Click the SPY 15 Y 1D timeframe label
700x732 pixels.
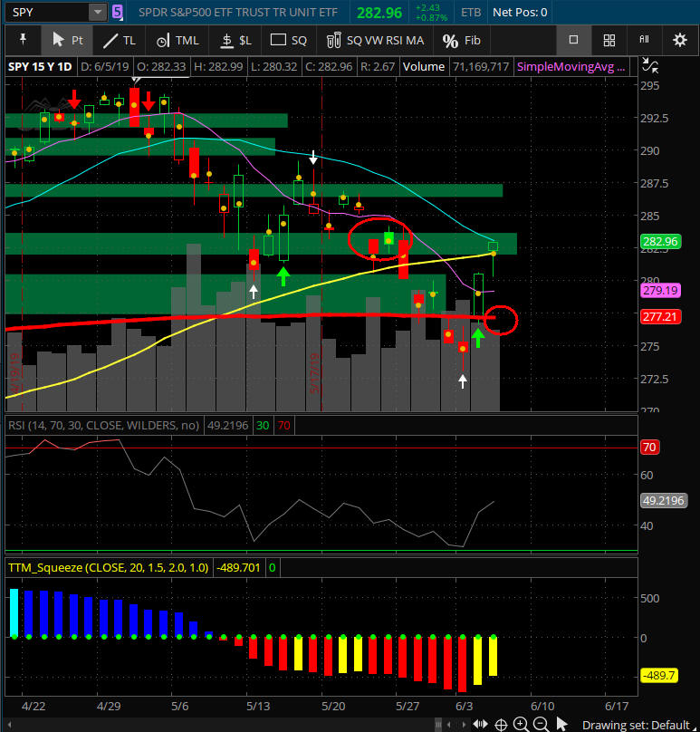click(x=39, y=66)
